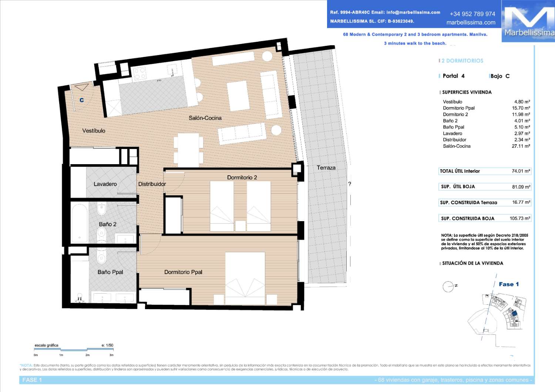Viewport: 555px width, 392px height.
Task: Click the 2 DORMITORIOS heading
Action: (462, 61)
